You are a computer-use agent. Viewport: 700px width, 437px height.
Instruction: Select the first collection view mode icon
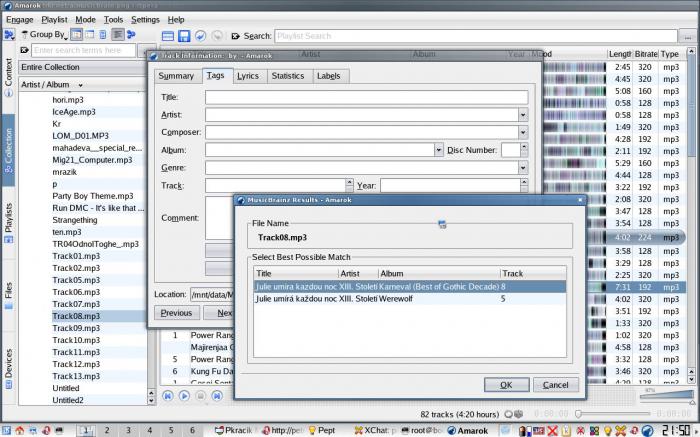point(76,34)
